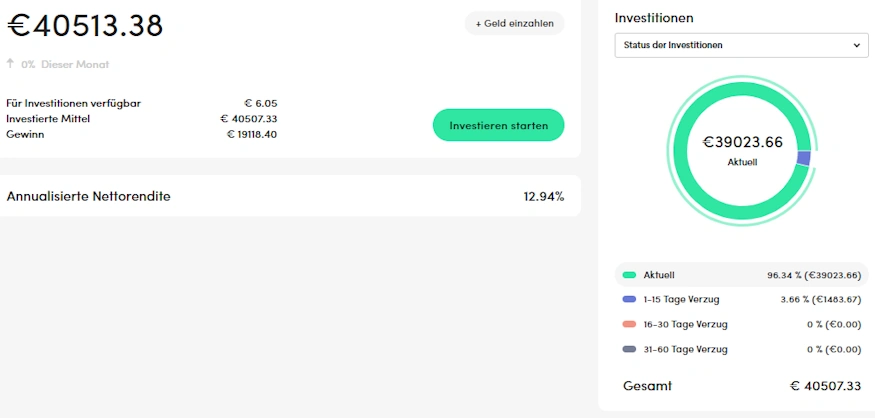
Task: Click the 31-60 Tage Verzug legend label
Action: [685, 349]
